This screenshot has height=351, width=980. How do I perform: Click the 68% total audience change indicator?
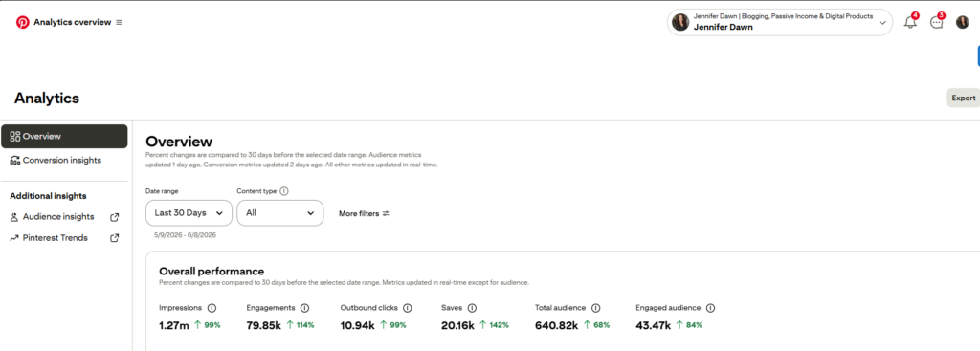pos(597,325)
